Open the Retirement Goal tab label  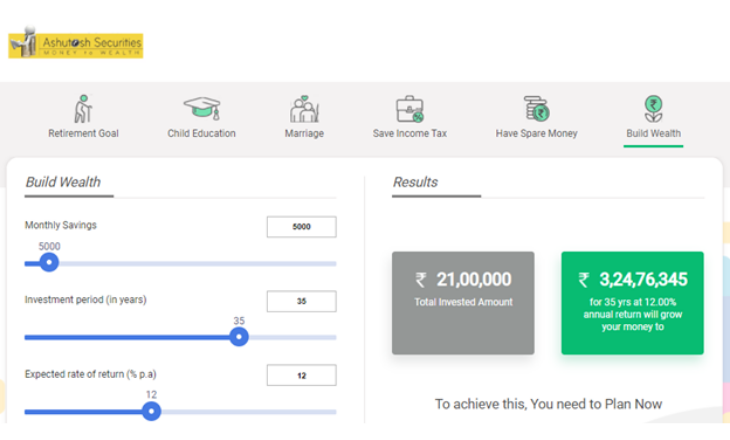tap(83, 134)
